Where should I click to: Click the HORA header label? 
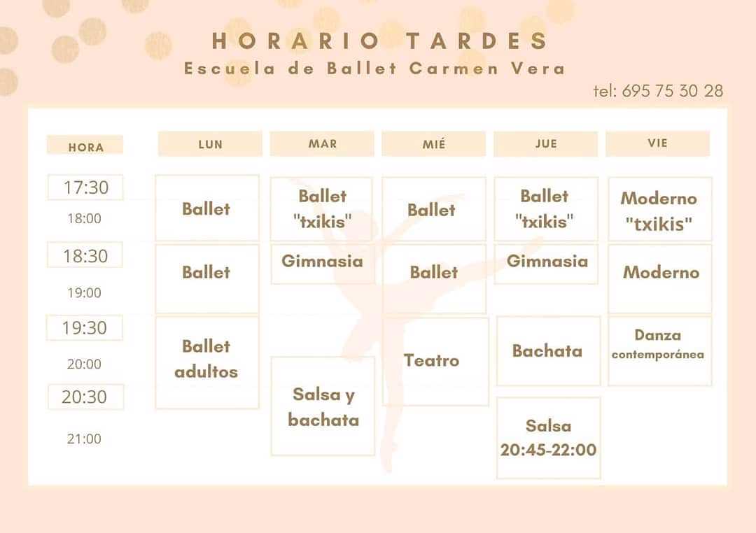[85, 146]
